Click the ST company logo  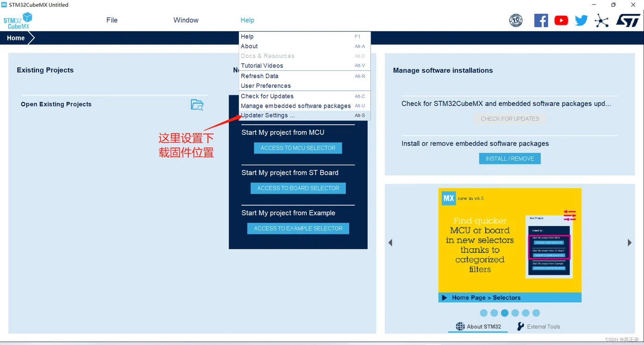[x=628, y=20]
